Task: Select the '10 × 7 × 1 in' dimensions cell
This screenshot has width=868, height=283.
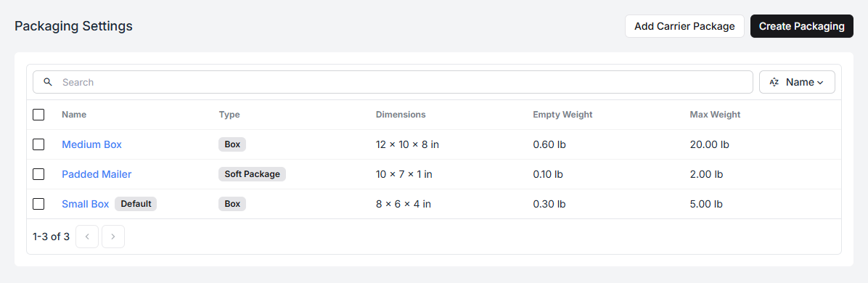Action: (x=404, y=174)
